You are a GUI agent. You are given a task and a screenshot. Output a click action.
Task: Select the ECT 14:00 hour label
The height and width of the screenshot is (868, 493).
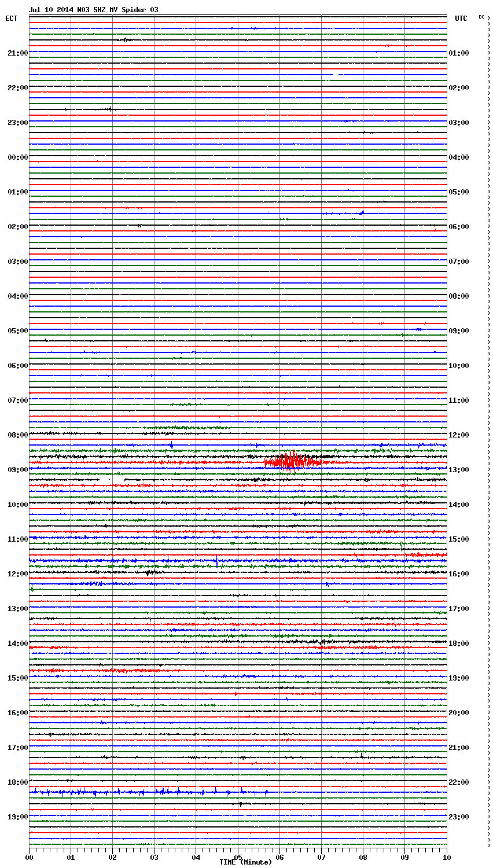(17, 643)
